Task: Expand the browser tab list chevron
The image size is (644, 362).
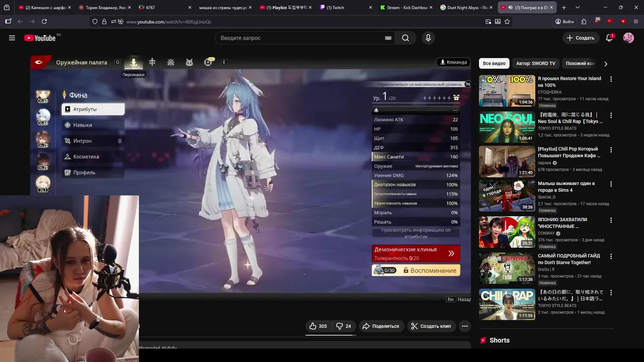Action: [x=577, y=8]
